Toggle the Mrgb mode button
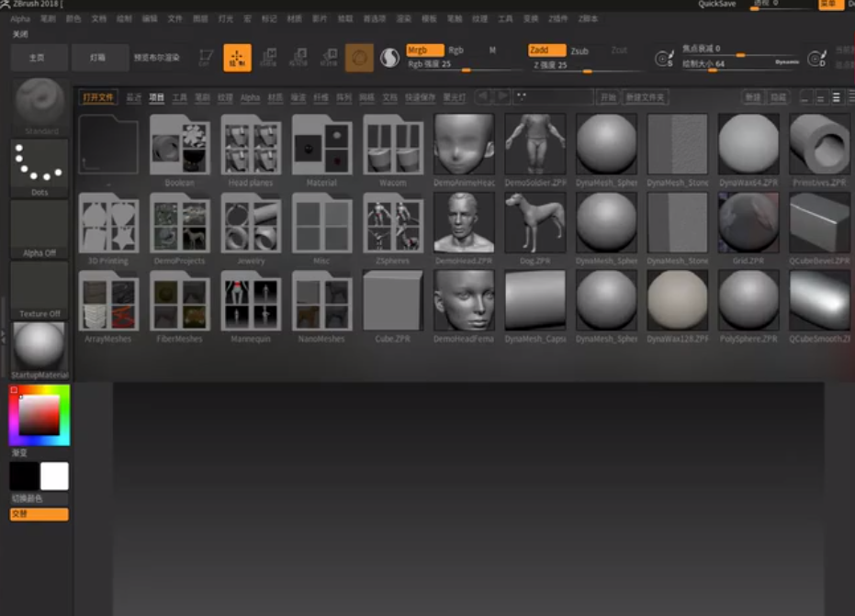Screen dimensions: 855x616 (425, 50)
